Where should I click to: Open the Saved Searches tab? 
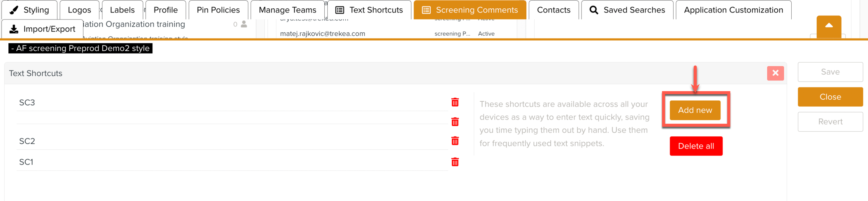(627, 10)
